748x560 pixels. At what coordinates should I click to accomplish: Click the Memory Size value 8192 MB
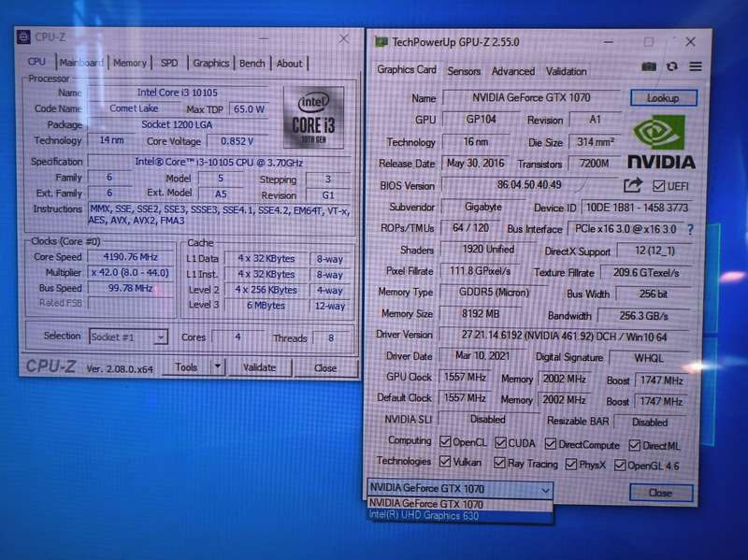pyautogui.click(x=481, y=314)
